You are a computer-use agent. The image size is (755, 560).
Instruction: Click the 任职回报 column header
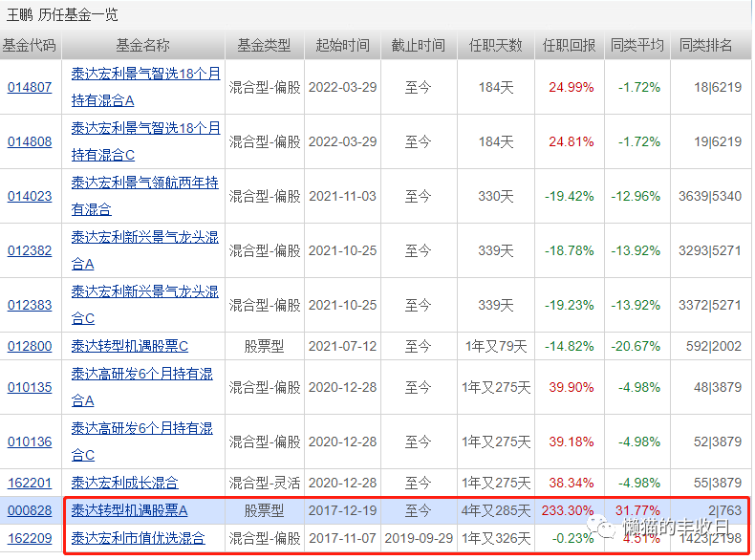point(570,45)
